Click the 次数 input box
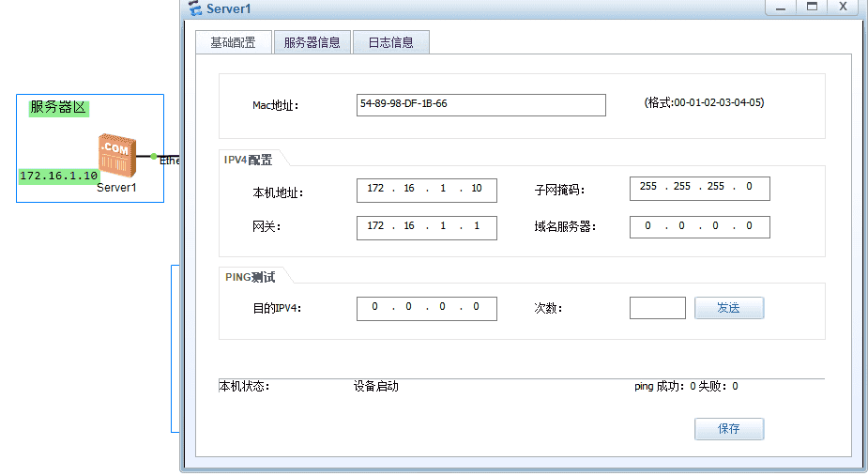Viewport: 868px width, 476px height. (658, 308)
